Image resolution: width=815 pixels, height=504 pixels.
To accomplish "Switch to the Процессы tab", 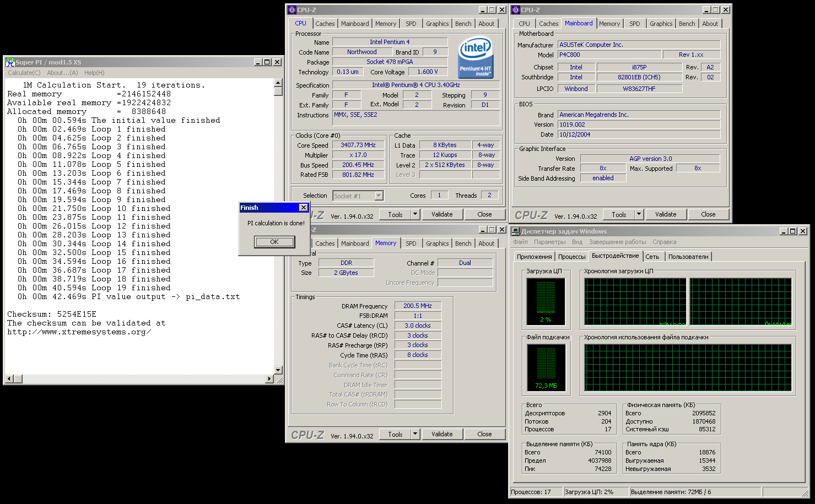I will 572,257.
